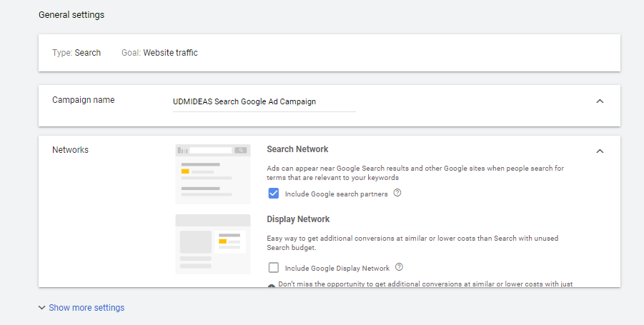
Task: Click the Display Network heading
Action: pos(298,219)
